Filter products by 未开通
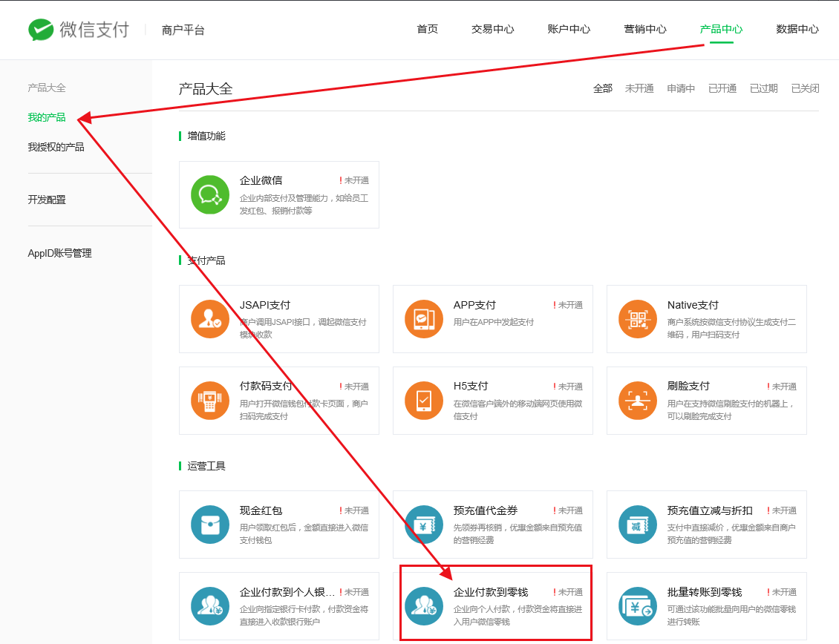The height and width of the screenshot is (644, 839). (x=639, y=88)
